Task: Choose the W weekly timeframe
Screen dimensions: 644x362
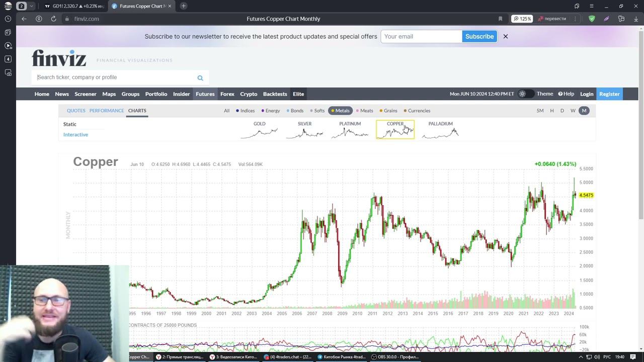Action: (x=573, y=111)
